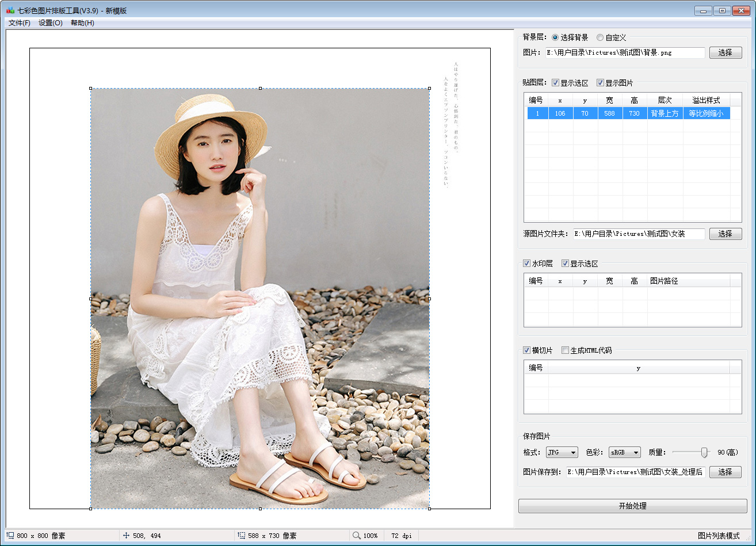Click the top-left selection handle on canvas
The width and height of the screenshot is (756, 546).
pos(91,89)
